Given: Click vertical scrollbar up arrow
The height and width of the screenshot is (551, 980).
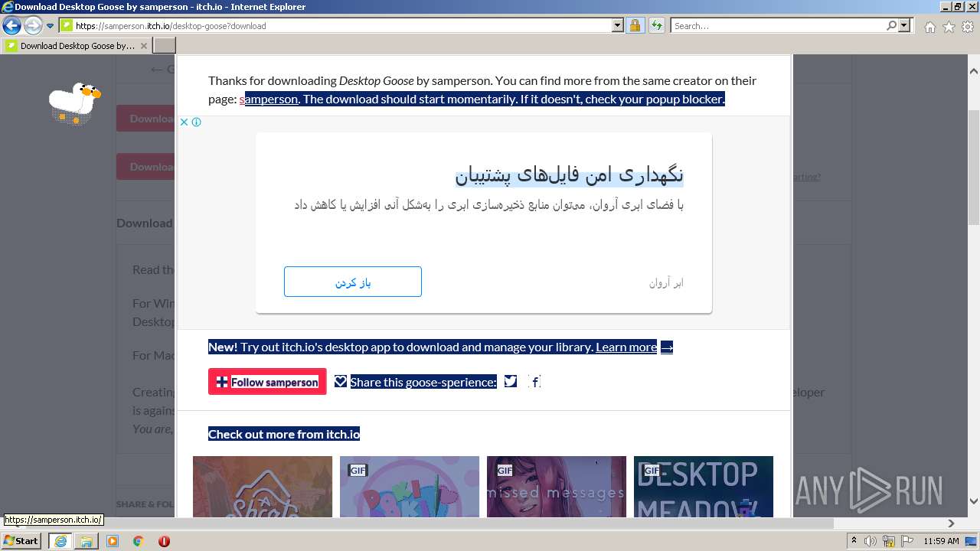Looking at the screenshot, I should click(973, 71).
